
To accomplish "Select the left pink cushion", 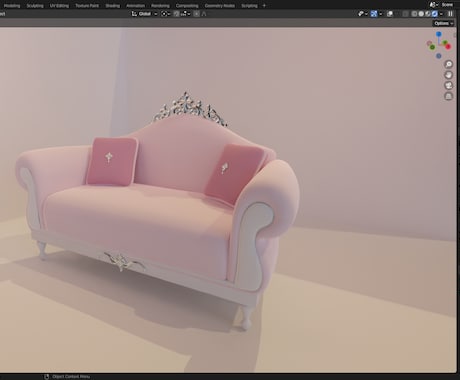I will tap(112, 161).
